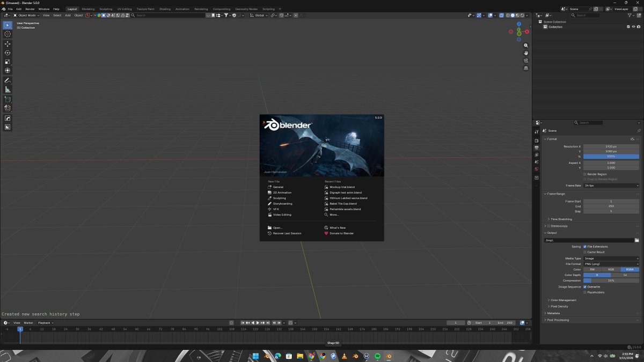
Task: Click Recover Last Session
Action: pyautogui.click(x=287, y=233)
